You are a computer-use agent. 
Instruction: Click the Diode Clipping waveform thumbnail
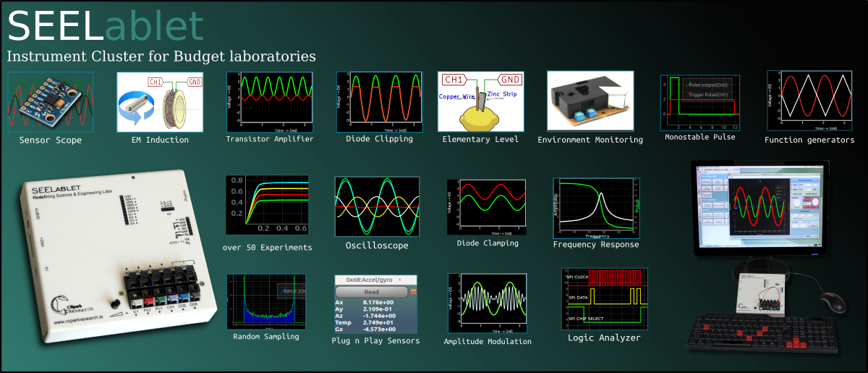[x=379, y=102]
